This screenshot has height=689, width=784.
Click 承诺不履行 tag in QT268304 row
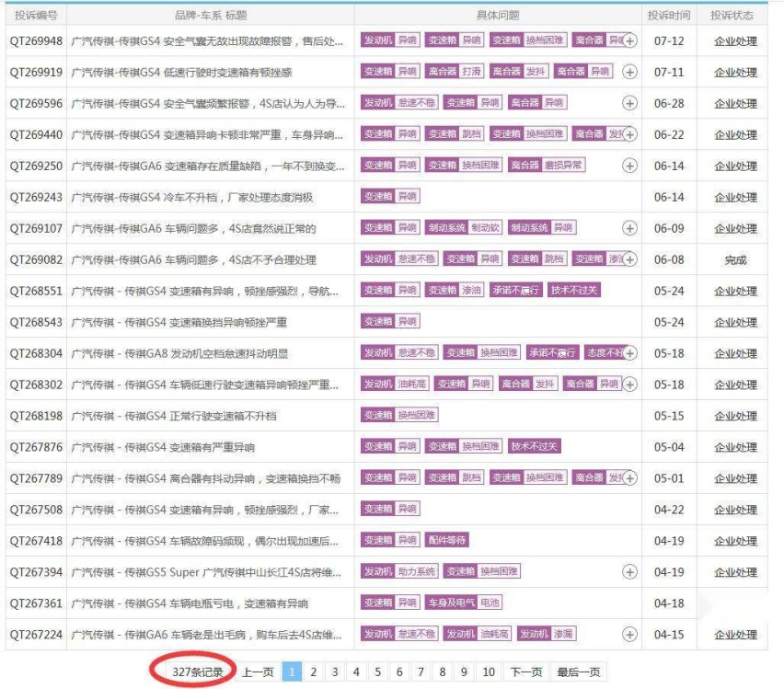click(x=552, y=352)
